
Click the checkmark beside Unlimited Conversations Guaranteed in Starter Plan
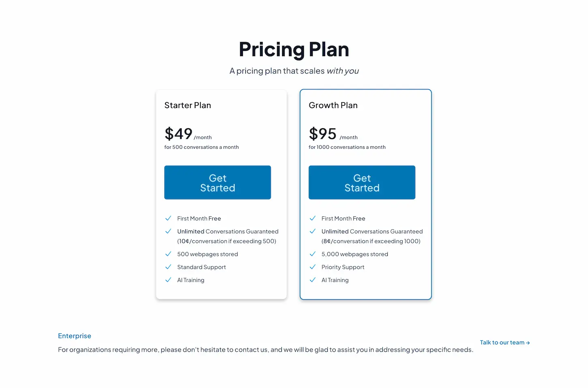point(168,231)
